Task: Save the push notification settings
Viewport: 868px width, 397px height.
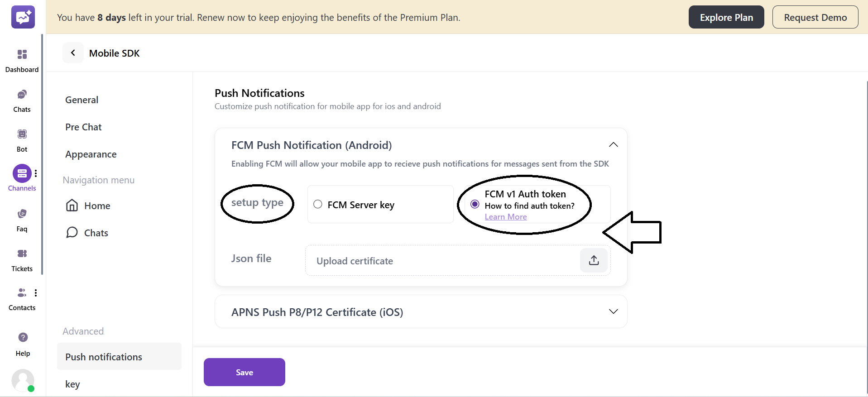Action: (x=244, y=372)
